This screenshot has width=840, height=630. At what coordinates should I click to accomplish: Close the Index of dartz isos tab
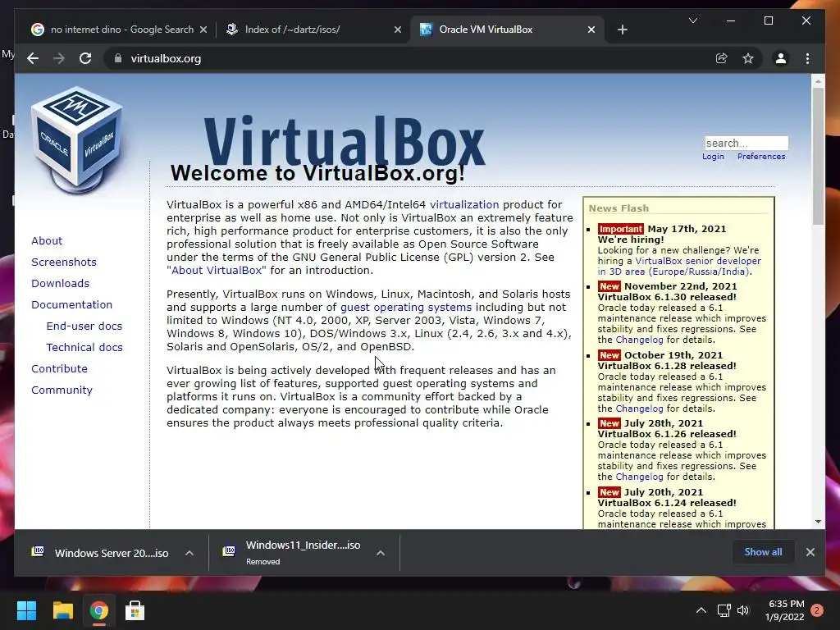coord(398,30)
